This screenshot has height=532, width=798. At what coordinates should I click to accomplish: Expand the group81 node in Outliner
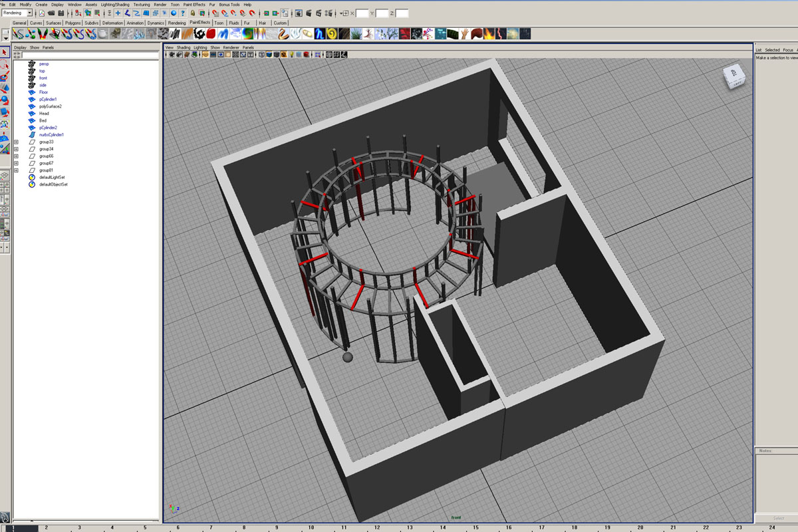(16, 170)
